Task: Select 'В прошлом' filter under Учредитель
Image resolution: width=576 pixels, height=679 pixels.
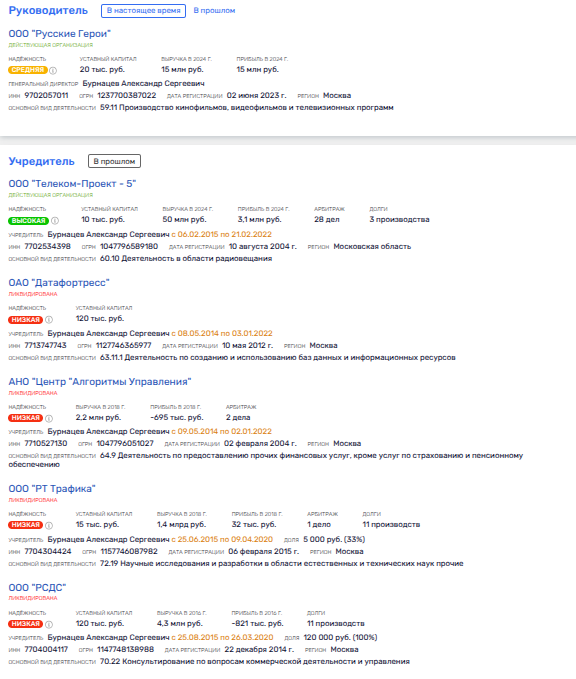Action: tap(114, 161)
